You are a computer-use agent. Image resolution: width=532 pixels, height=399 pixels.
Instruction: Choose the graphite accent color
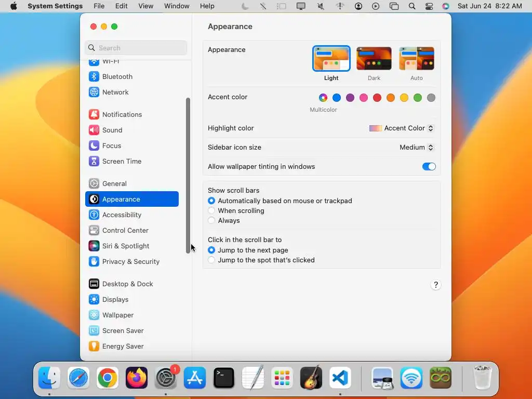[x=431, y=98]
